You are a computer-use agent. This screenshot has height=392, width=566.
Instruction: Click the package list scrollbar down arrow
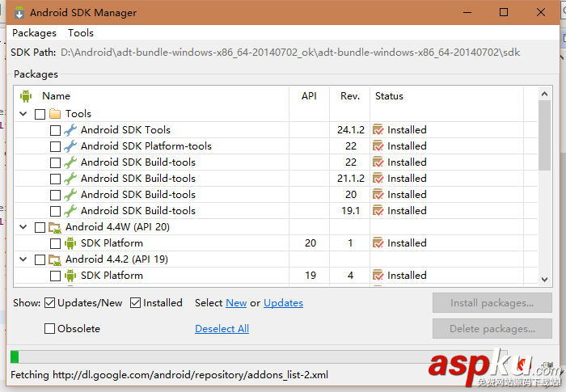point(545,279)
